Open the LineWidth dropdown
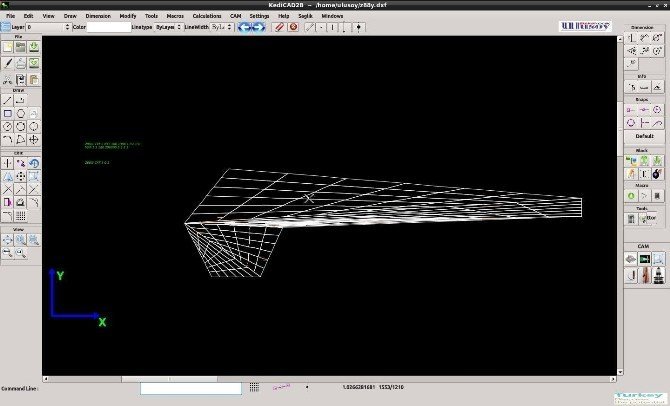The height and width of the screenshot is (406, 670). click(x=220, y=27)
